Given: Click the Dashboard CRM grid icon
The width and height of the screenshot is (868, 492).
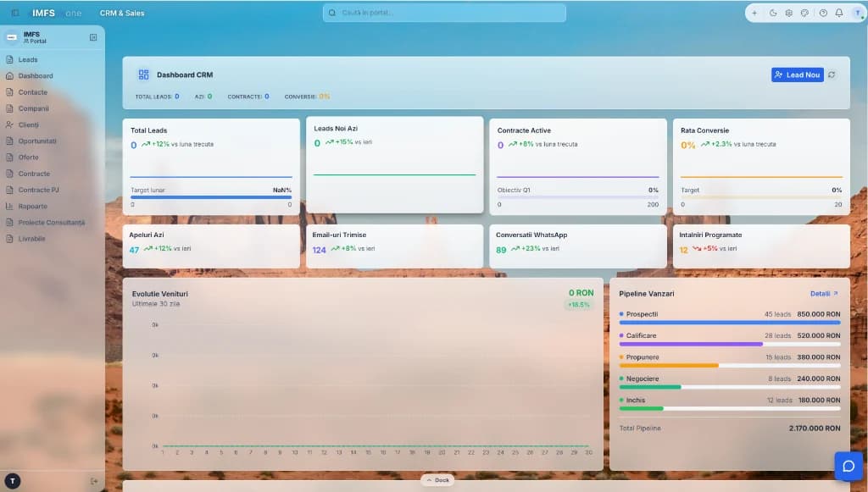Looking at the screenshot, I should pos(143,75).
